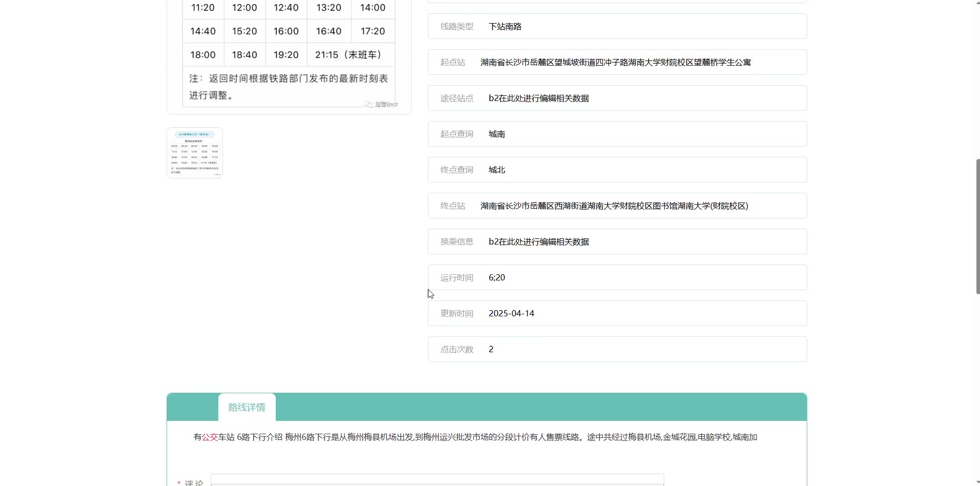The image size is (980, 486).
Task: Click the 起点站 address row
Action: tap(617, 63)
